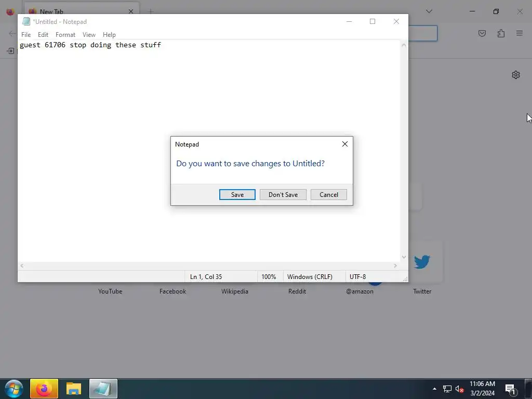Click the Reddit shortcut label
Viewport: 532px width, 399px height.
[297, 291]
